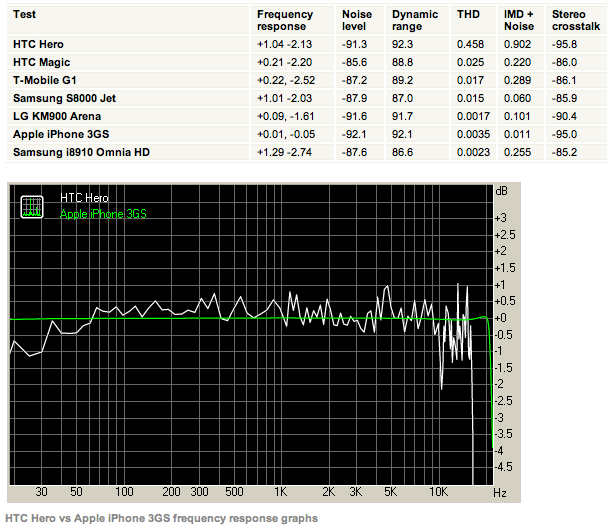The width and height of the screenshot is (612, 529).
Task: Select the 'T-Mobile G1' row name
Action: 44,80
